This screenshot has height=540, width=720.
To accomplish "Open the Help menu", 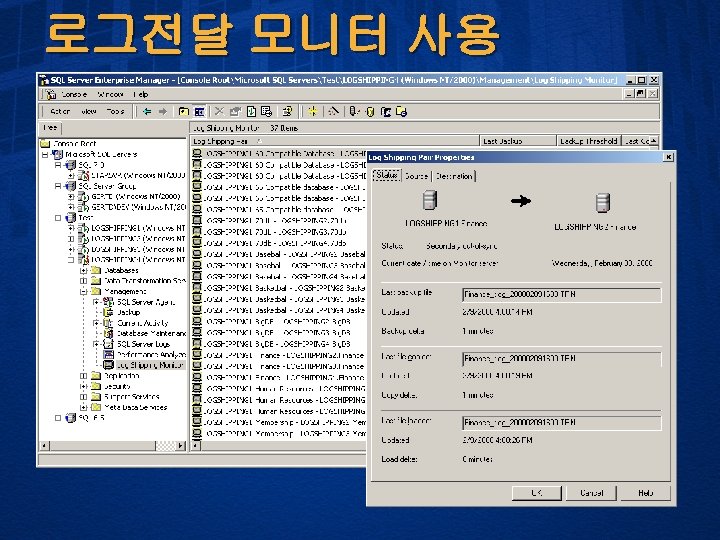I will pyautogui.click(x=141, y=94).
